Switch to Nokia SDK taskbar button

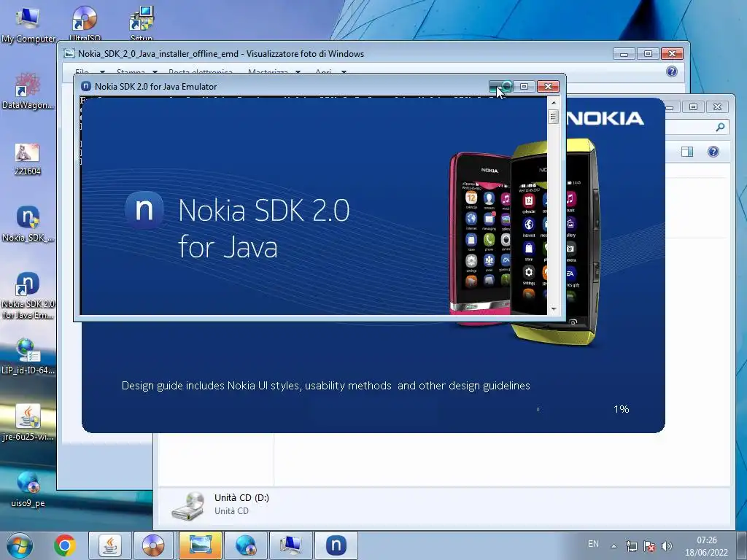pyautogui.click(x=336, y=545)
